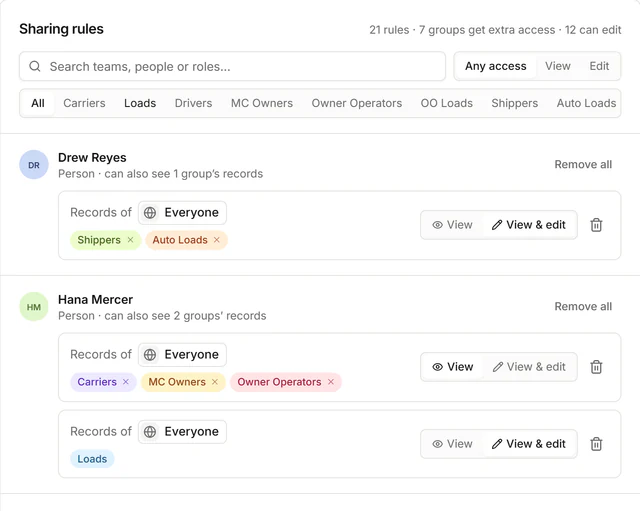Viewport: 640px width, 511px height.
Task: Click the HM avatar for Hana Mercer
Action: 34,307
